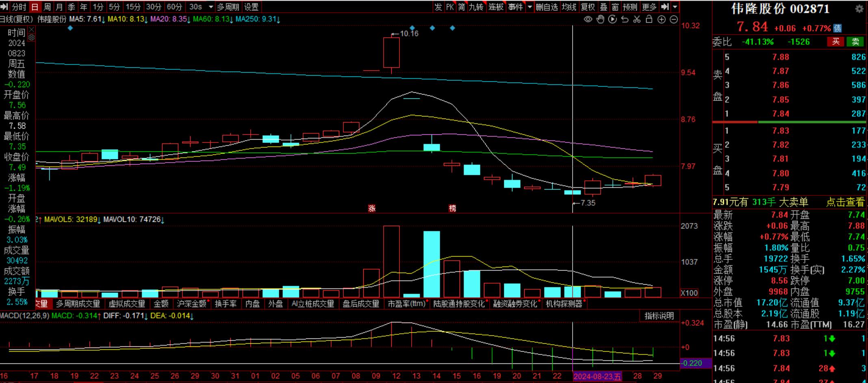Screen dimensions: 868x383
Task: Click the 发 toolbar button
Action: click(438, 7)
